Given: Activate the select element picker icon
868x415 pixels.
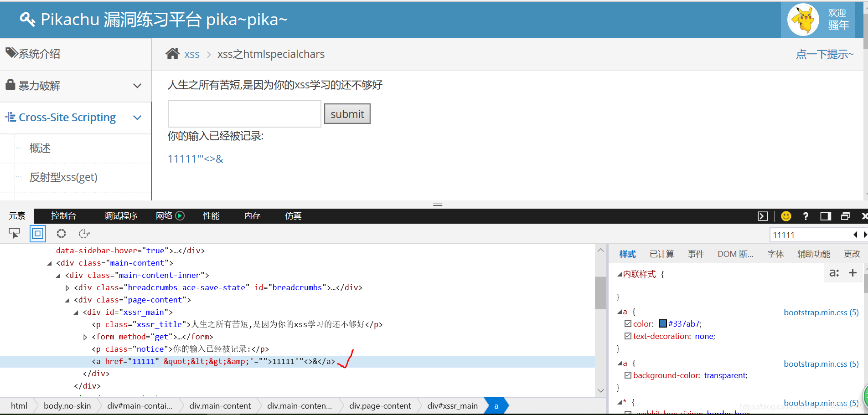Looking at the screenshot, I should point(15,234).
